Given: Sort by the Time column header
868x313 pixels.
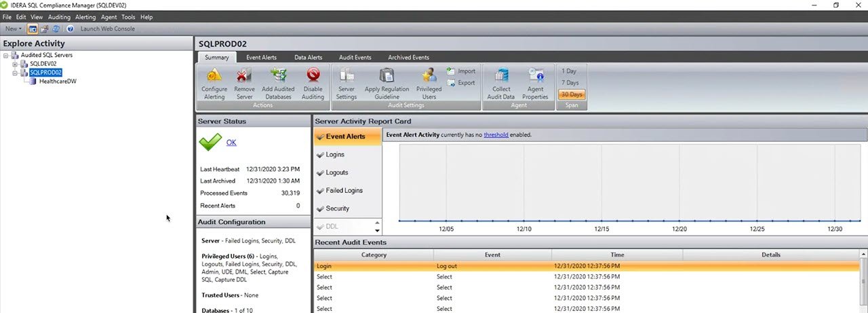Looking at the screenshot, I should tap(617, 255).
